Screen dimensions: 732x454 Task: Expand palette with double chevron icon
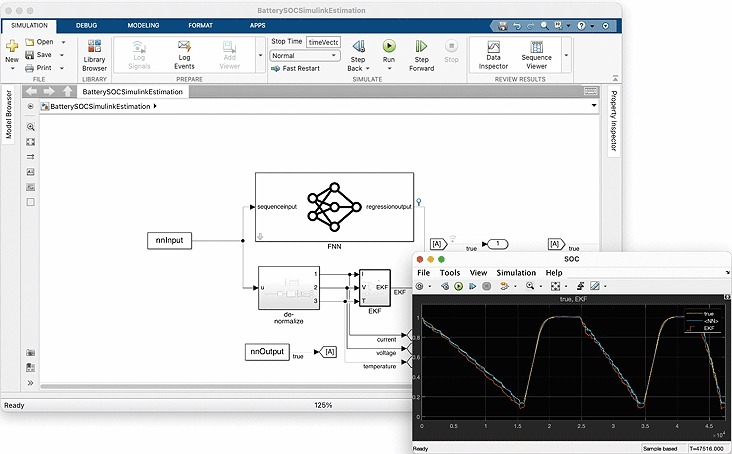coord(30,383)
